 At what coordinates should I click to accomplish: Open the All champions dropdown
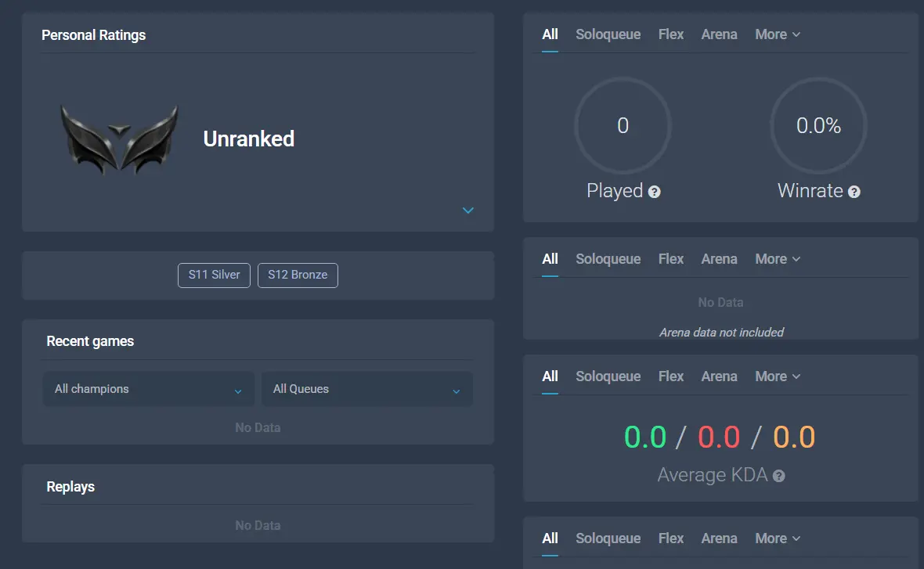point(149,389)
